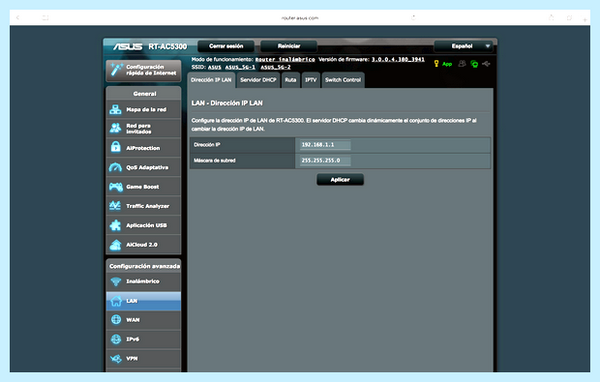
Task: Click browser back arrow
Action: [18, 18]
